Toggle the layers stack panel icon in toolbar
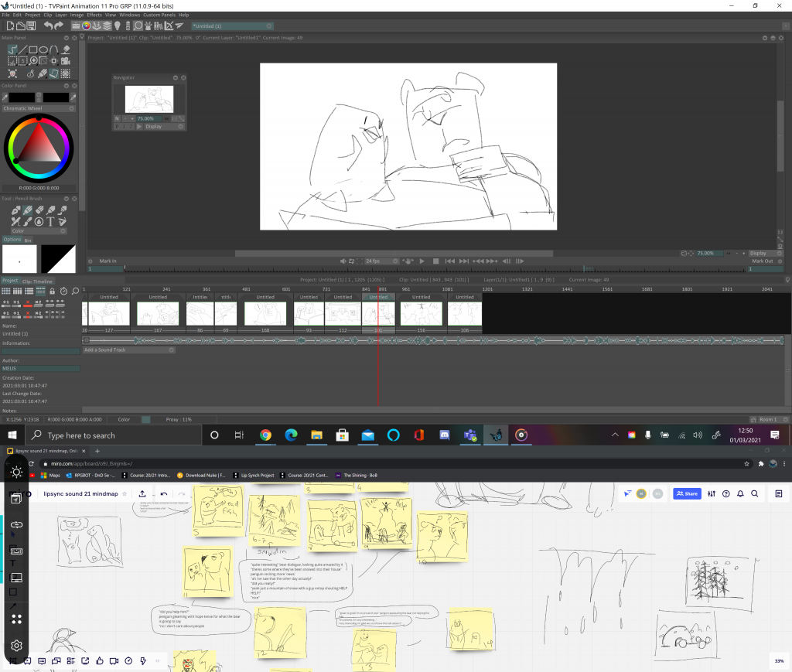 (107, 26)
